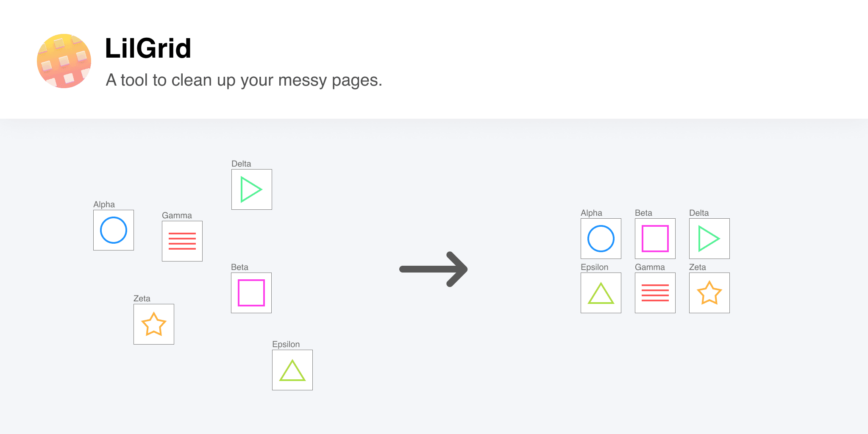This screenshot has height=434, width=868.
Task: Select the scattered Alpha blue circle tile
Action: pyautogui.click(x=114, y=230)
